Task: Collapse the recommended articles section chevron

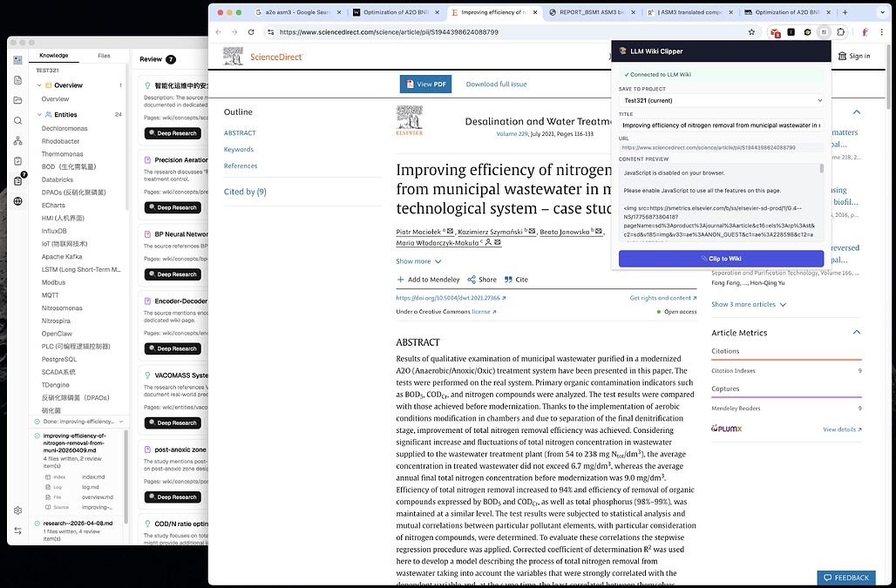Action: point(857,112)
